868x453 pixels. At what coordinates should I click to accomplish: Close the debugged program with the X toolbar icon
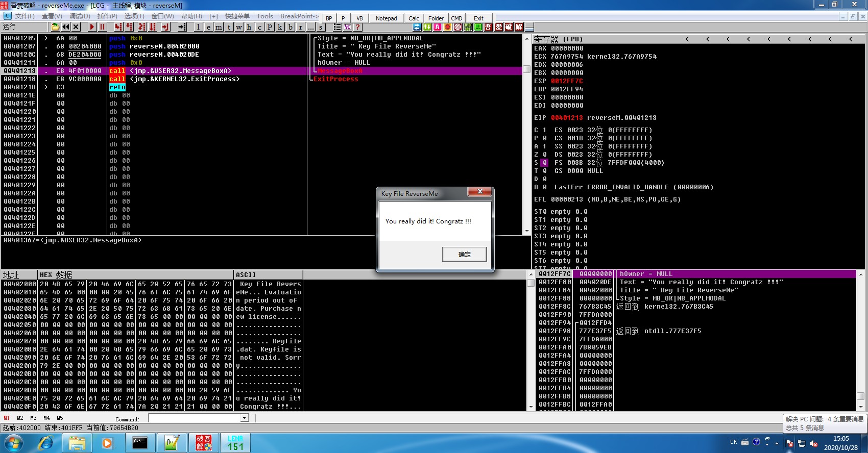click(x=76, y=27)
